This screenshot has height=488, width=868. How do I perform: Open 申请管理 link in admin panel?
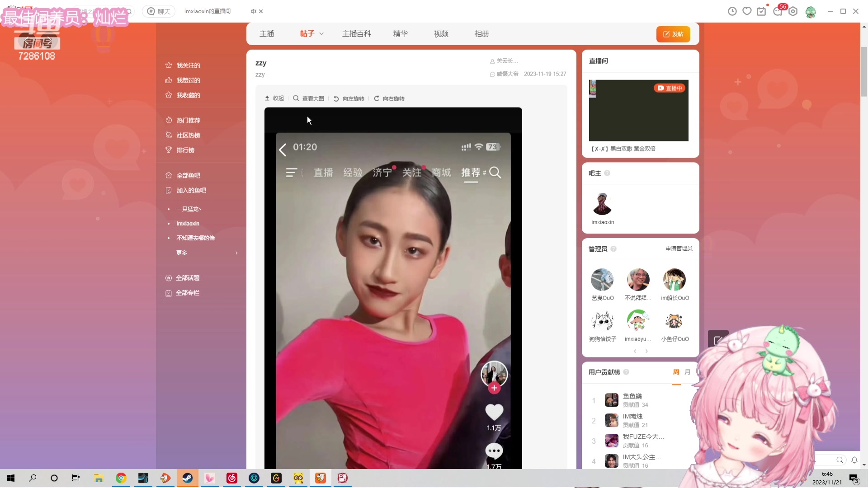tap(678, 248)
